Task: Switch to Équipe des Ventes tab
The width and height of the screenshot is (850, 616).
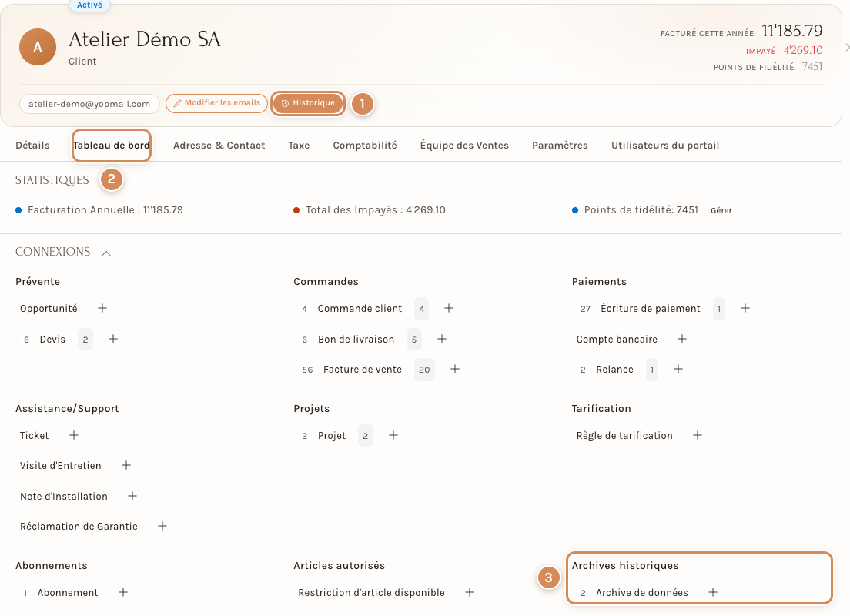Action: (464, 146)
